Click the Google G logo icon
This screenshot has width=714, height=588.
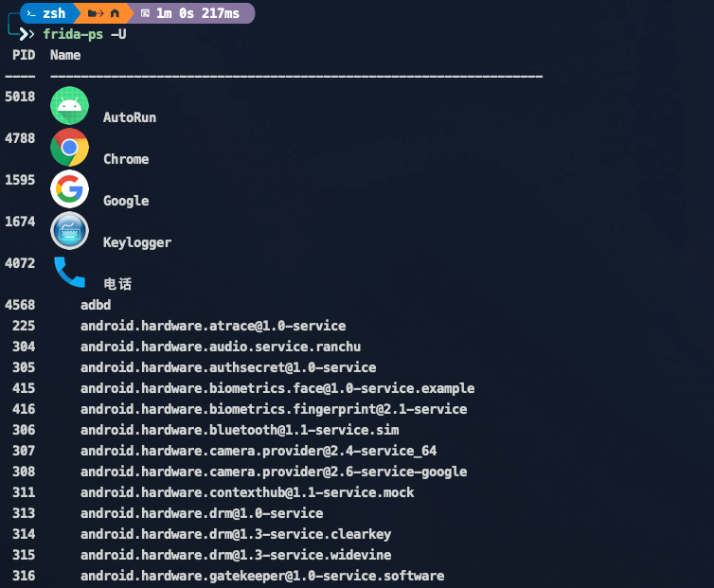pyautogui.click(x=70, y=189)
